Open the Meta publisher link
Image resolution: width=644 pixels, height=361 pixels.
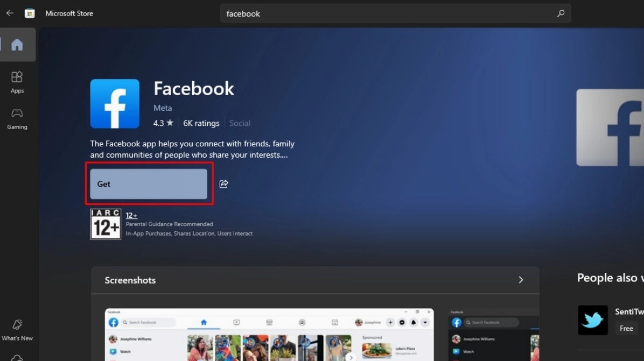click(x=163, y=108)
